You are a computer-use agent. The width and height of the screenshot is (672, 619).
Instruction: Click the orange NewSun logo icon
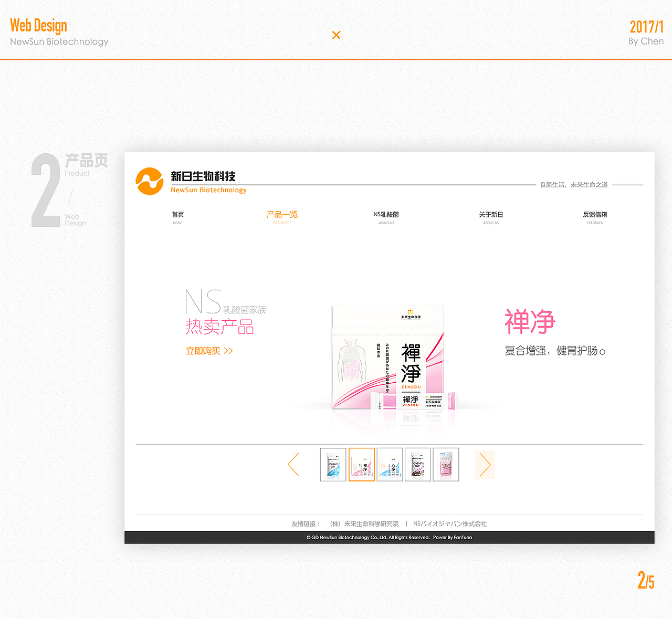[x=150, y=182]
